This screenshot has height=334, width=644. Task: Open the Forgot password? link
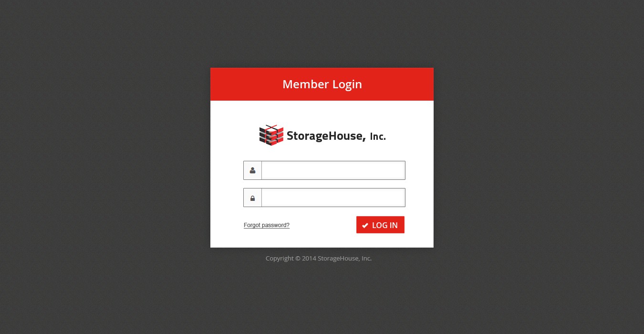[267, 225]
